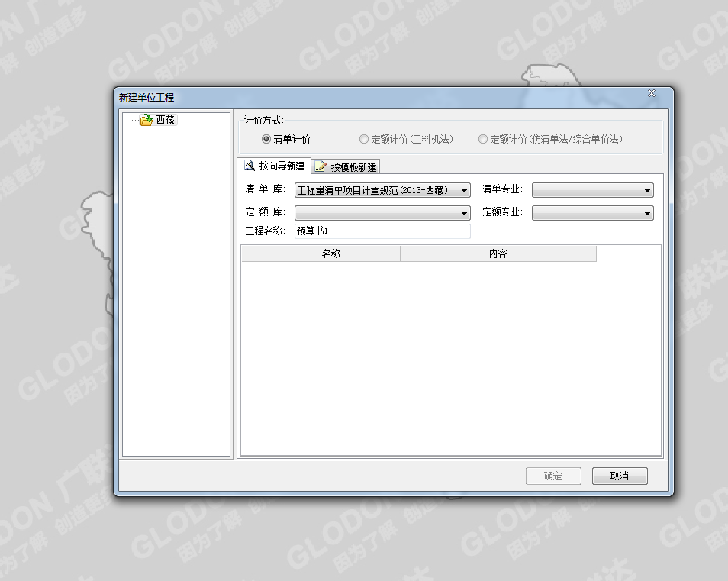Image resolution: width=728 pixels, height=581 pixels.
Task: Switch to 按模板新建 tab
Action: 346,166
